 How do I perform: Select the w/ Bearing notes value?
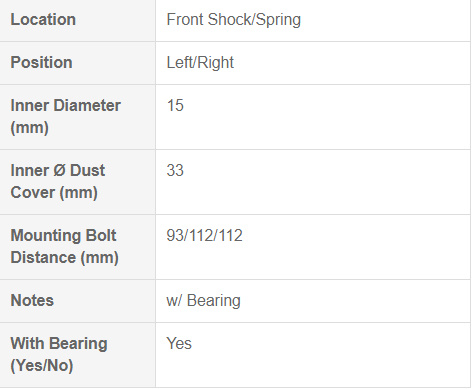coord(203,301)
